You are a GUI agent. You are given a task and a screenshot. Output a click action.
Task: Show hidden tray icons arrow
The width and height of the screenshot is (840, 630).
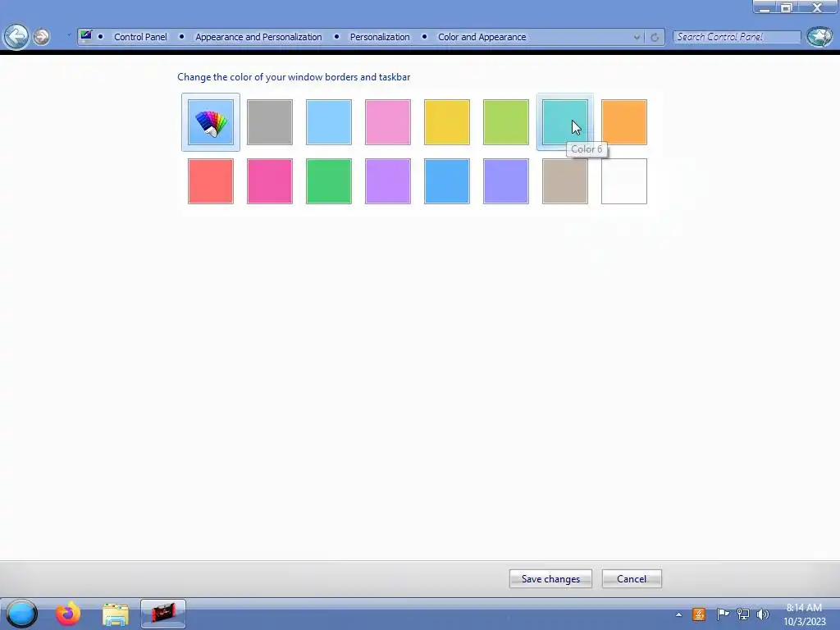[x=678, y=614]
